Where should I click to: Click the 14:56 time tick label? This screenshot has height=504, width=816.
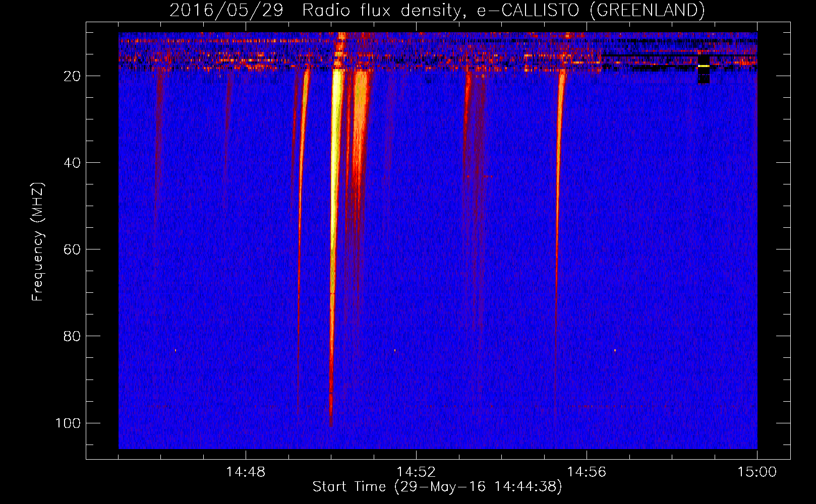click(x=587, y=472)
